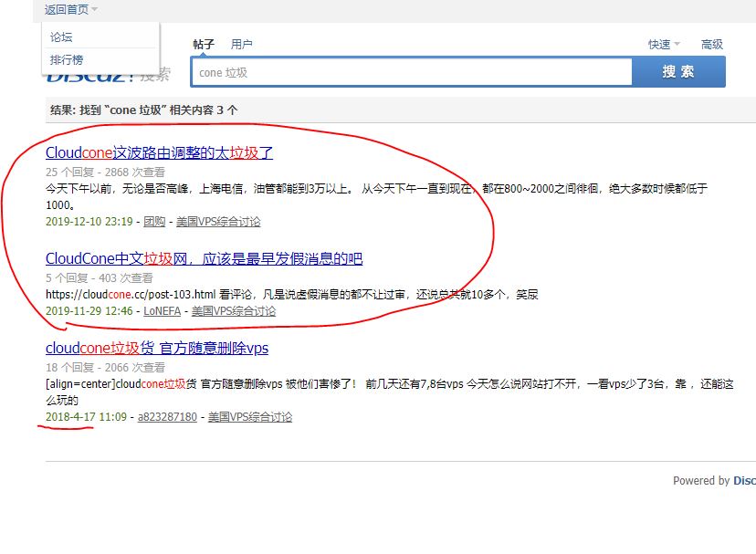Switch to the 帖子 search tab

point(204,44)
